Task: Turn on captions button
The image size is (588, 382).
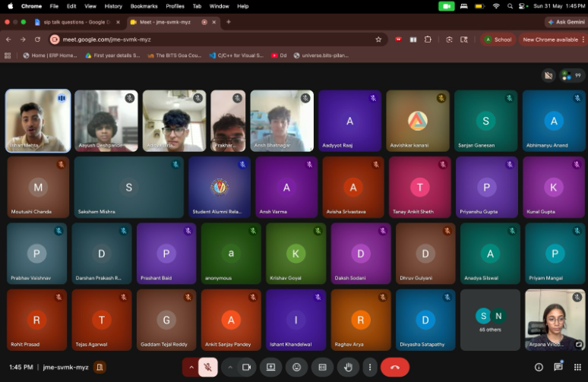Action: [x=323, y=368]
